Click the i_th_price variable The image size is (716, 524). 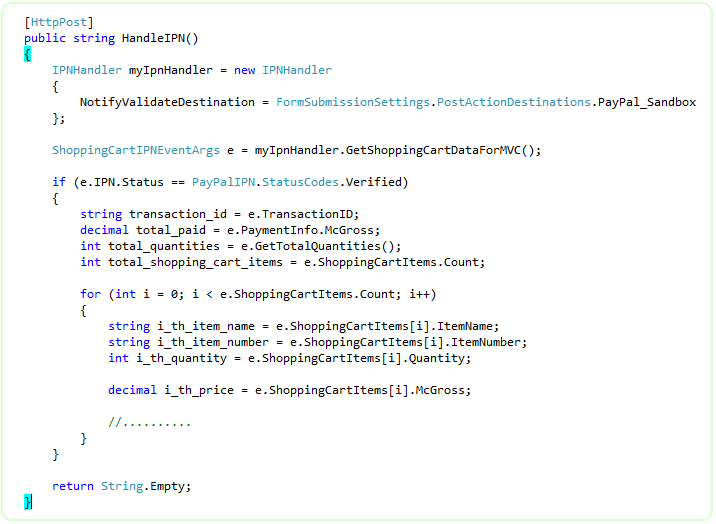pyautogui.click(x=199, y=390)
